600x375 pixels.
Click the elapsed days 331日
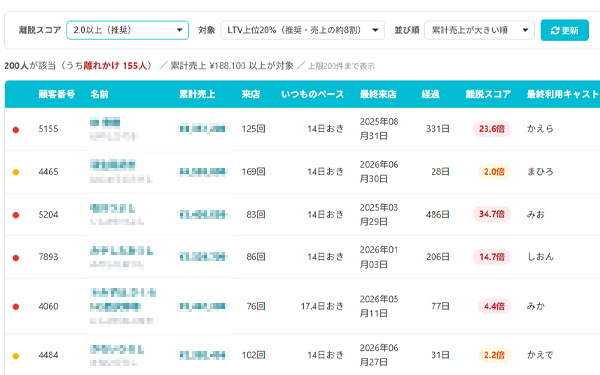(438, 129)
